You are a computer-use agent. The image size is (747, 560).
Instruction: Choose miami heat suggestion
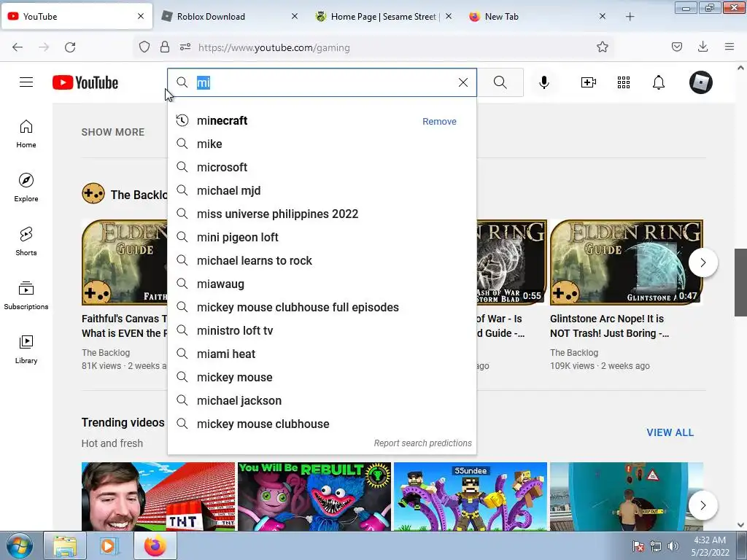[x=322, y=354]
